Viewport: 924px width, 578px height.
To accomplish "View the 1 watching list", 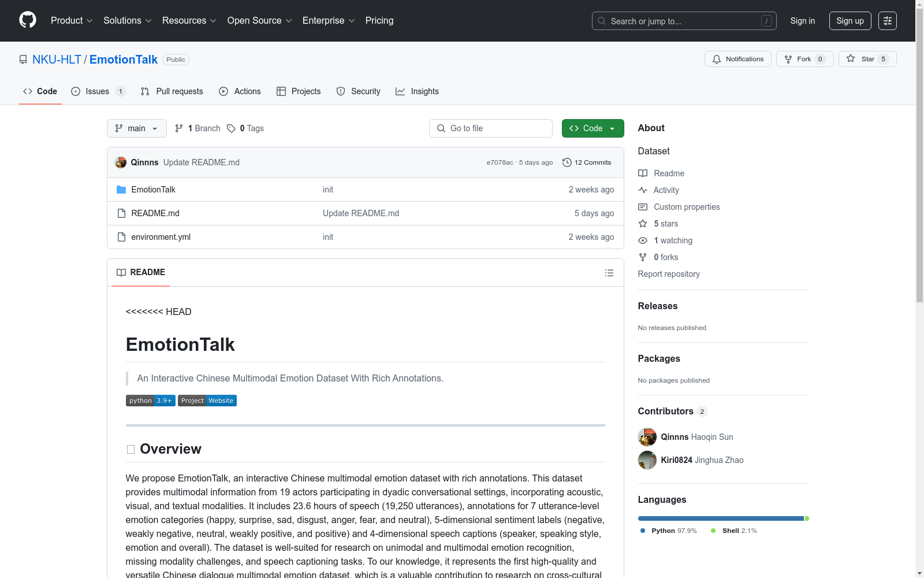I will (665, 240).
